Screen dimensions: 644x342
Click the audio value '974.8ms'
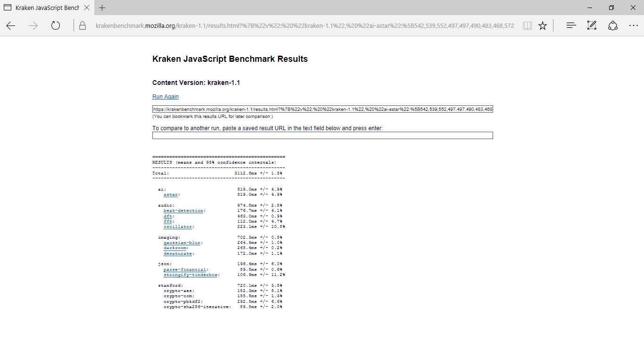point(247,205)
